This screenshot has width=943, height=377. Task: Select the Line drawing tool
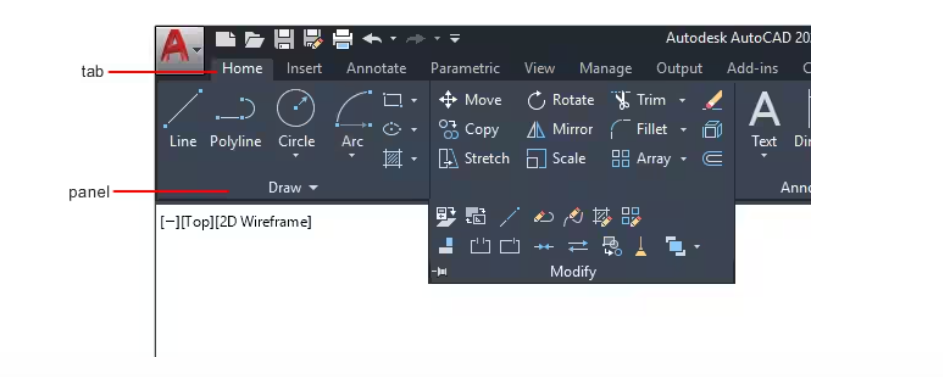tap(183, 119)
